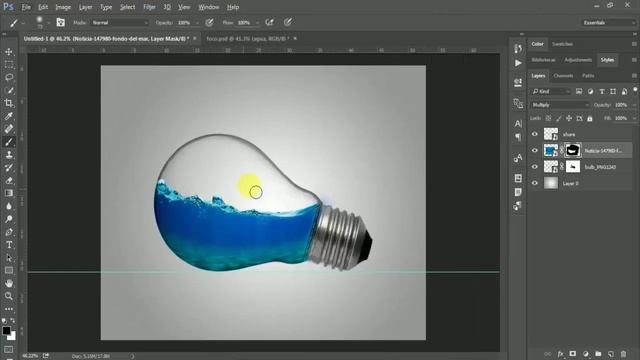The width and height of the screenshot is (640, 360).
Task: Select the Eyedropper tool
Action: 9,116
